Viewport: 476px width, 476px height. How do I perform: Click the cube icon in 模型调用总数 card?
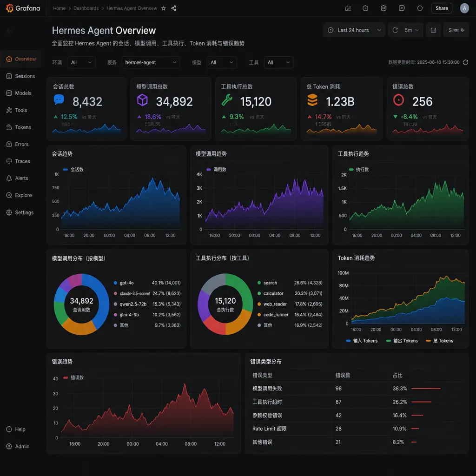142,100
